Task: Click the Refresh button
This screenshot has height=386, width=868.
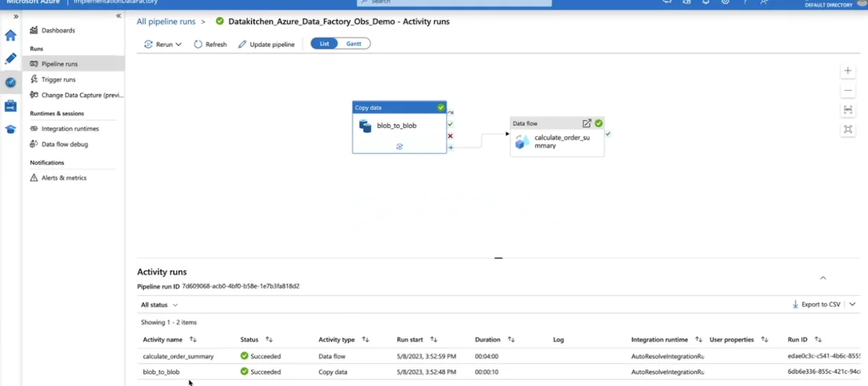Action: click(x=210, y=44)
